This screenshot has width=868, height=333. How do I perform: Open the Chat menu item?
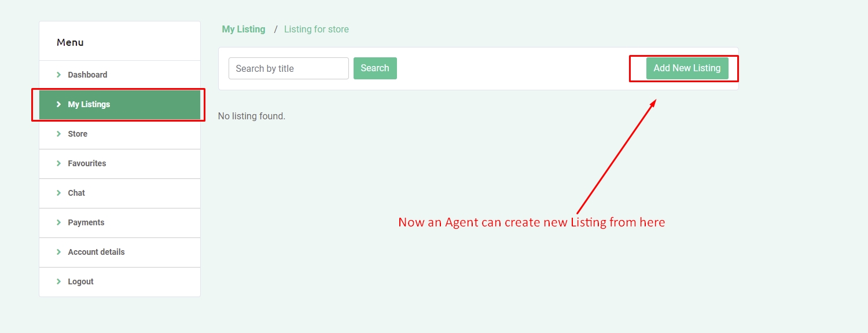click(x=120, y=193)
